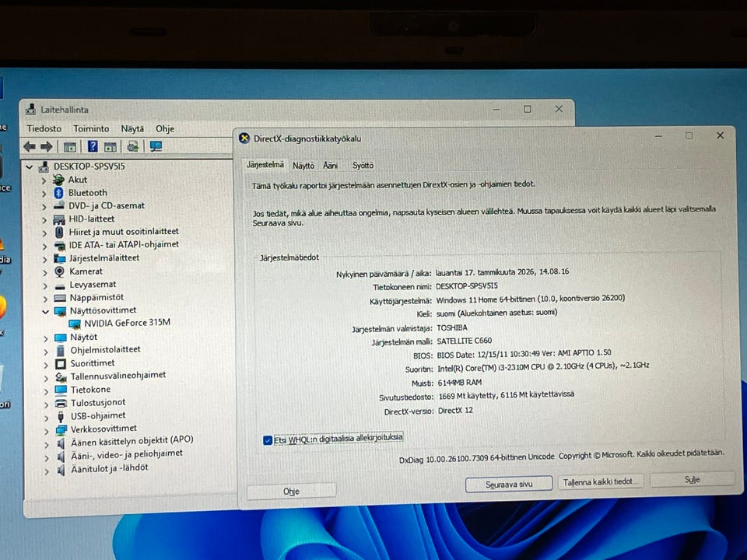Viewport: 747px width, 560px height.
Task: Click the Näppäimistöt keyboard icon
Action: 60,298
